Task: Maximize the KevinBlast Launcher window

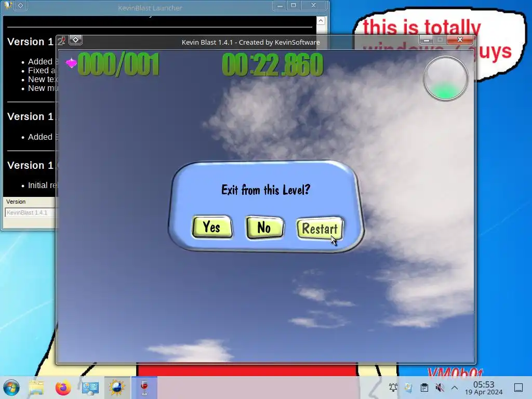Action: coord(294,5)
